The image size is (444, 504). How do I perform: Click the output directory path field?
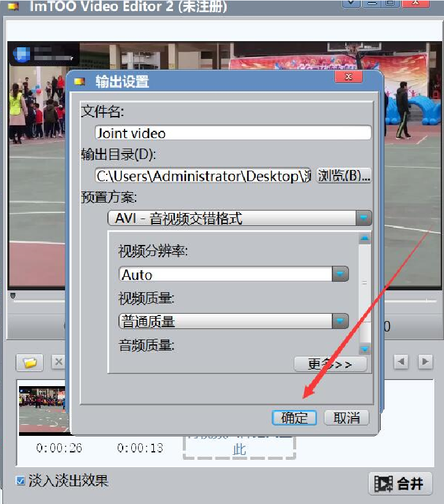203,176
